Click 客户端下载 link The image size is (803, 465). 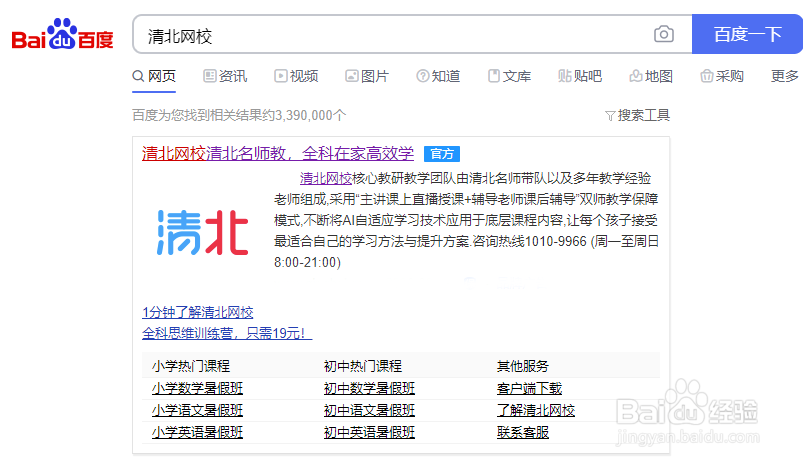(529, 388)
